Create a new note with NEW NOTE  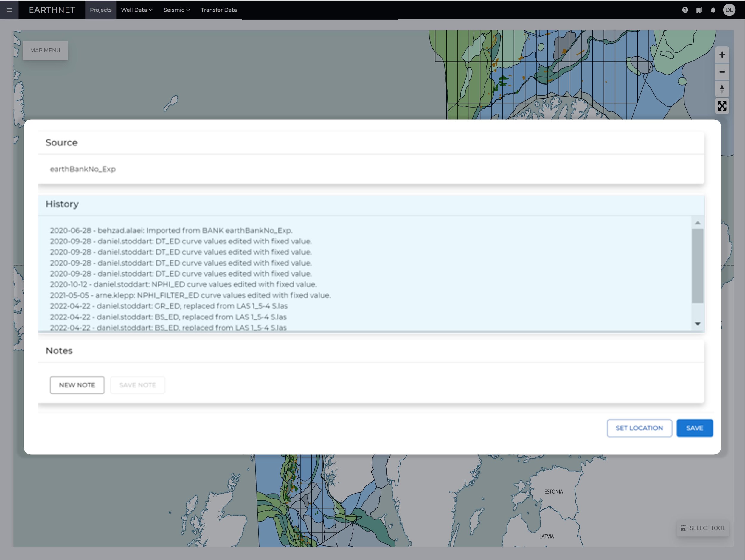click(77, 385)
